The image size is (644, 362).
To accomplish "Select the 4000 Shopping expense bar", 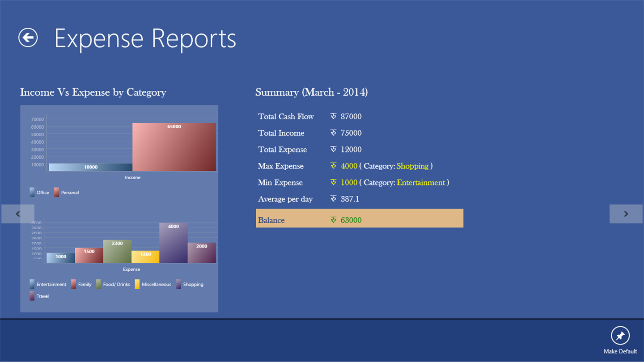I will 174,243.
